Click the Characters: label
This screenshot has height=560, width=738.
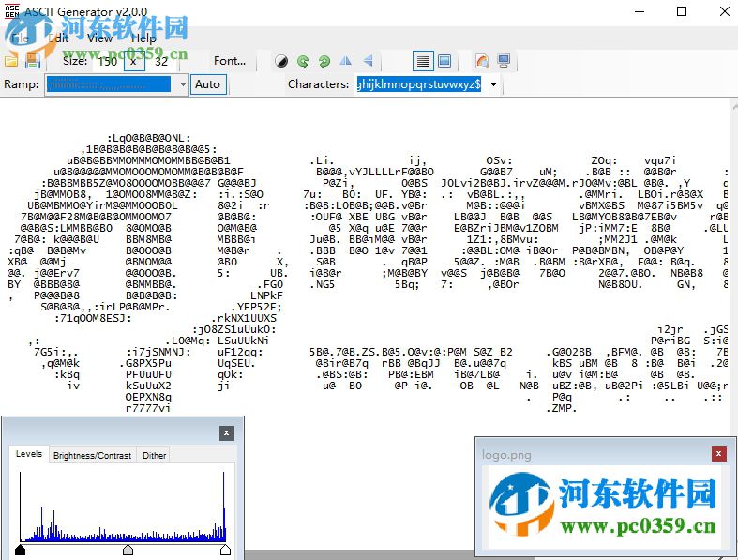click(318, 84)
